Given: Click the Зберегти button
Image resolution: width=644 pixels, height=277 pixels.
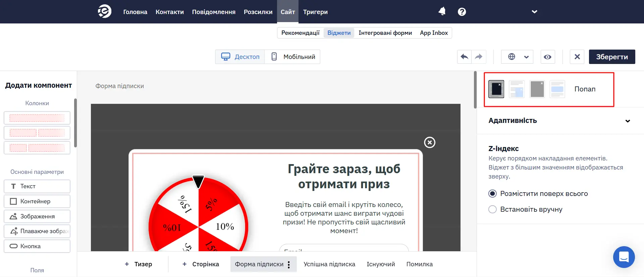Looking at the screenshot, I should click(612, 57).
